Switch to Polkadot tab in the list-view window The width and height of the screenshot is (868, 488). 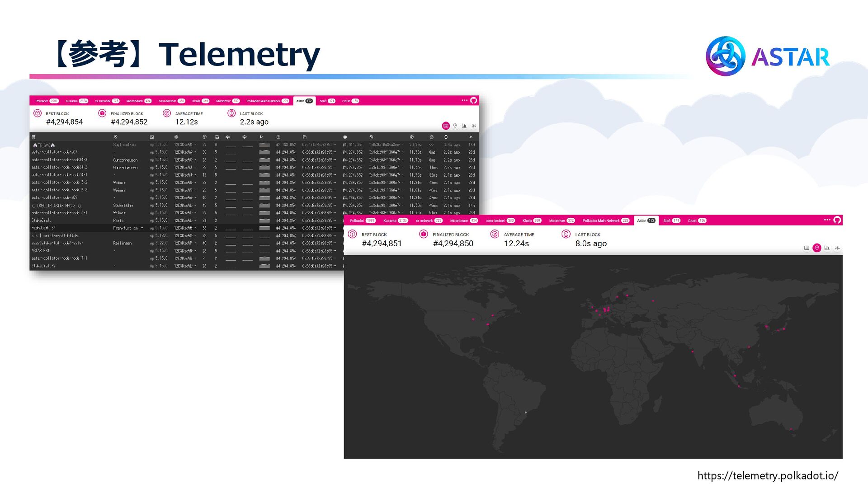pyautogui.click(x=47, y=101)
